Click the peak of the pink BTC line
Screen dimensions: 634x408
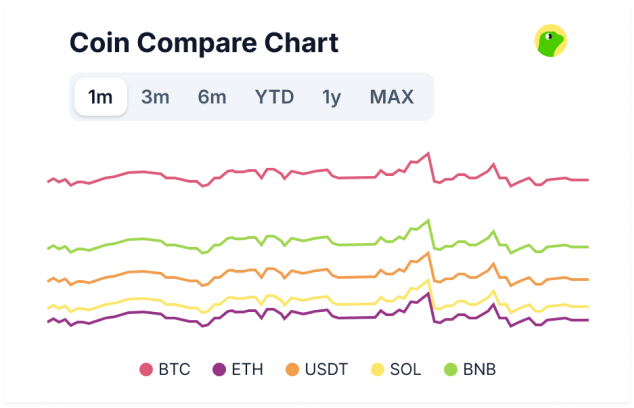point(428,153)
